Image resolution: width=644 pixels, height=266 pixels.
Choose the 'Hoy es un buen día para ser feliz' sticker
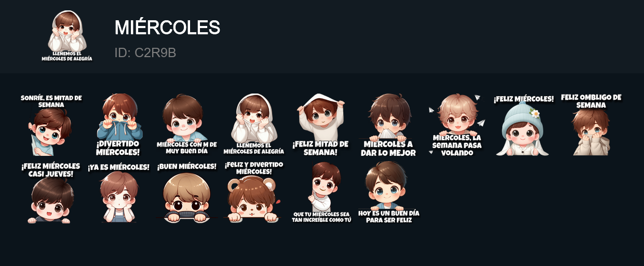point(388,192)
